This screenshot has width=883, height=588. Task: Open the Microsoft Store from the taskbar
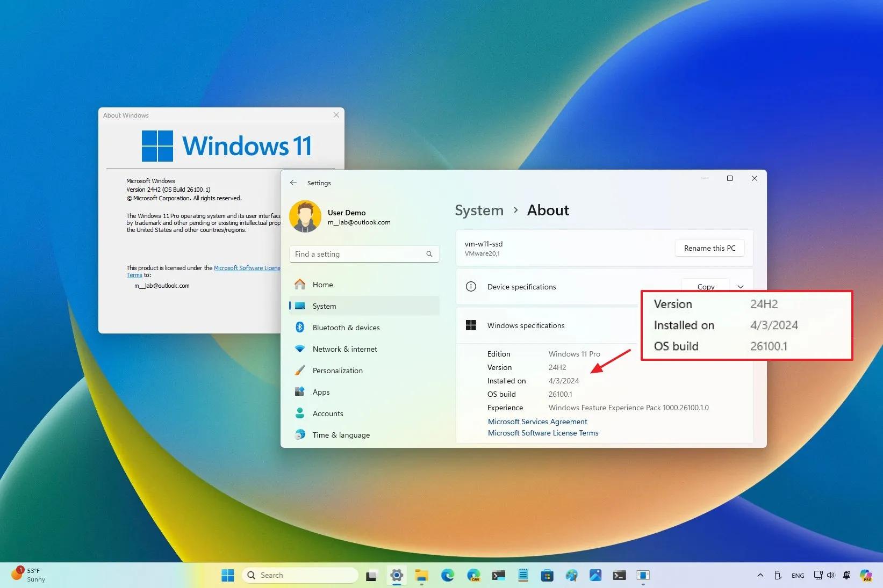(x=546, y=575)
